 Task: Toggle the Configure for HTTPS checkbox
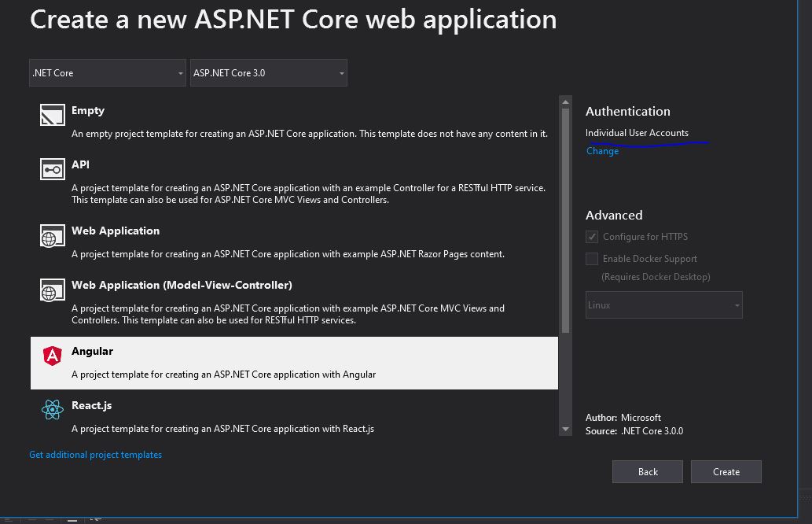pyautogui.click(x=591, y=237)
